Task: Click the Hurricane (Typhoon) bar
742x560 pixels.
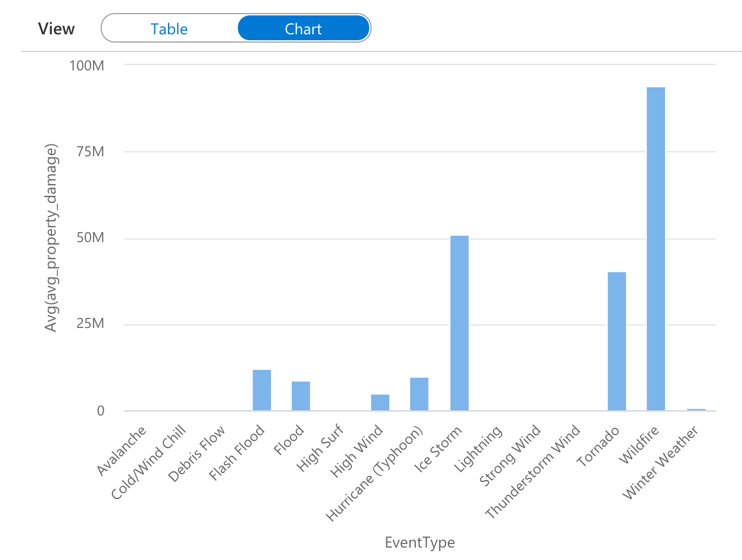Action: (419, 394)
